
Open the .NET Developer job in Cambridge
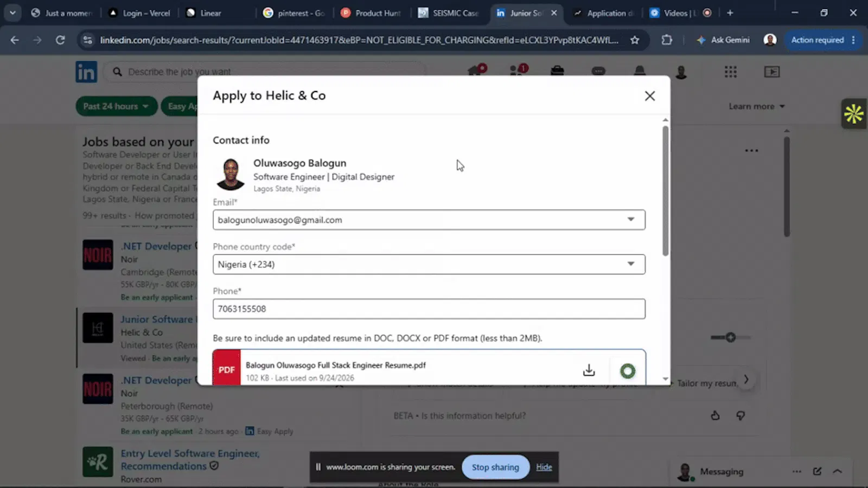pos(157,246)
